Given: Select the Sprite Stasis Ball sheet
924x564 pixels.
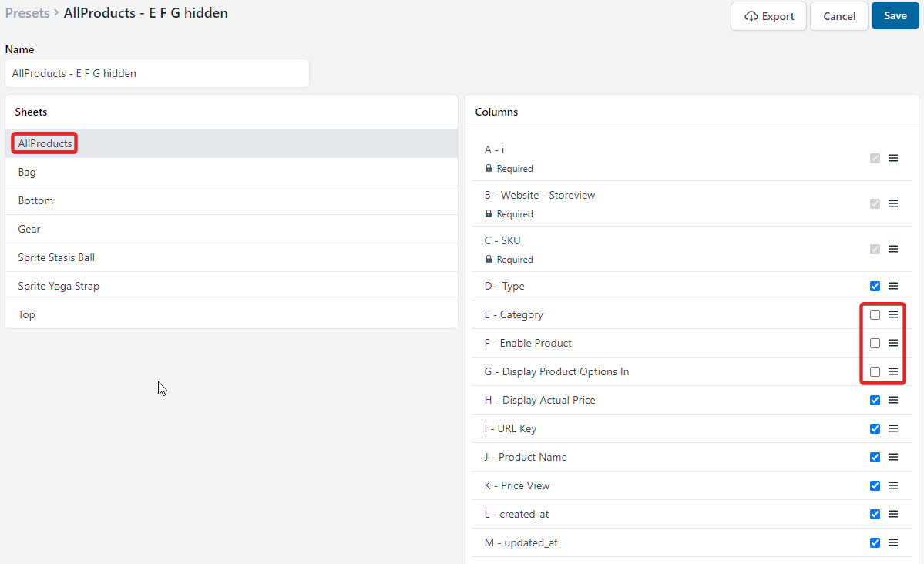Looking at the screenshot, I should click(232, 257).
